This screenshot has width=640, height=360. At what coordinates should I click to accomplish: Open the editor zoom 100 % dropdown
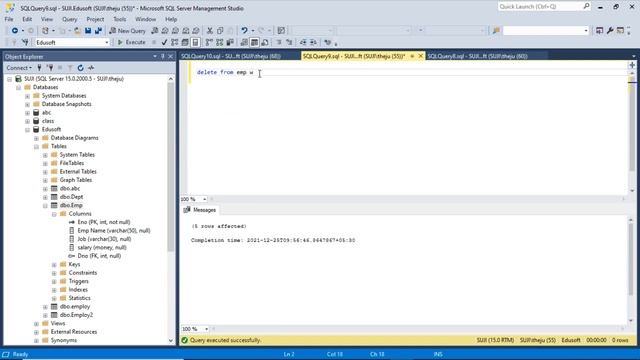(x=204, y=199)
